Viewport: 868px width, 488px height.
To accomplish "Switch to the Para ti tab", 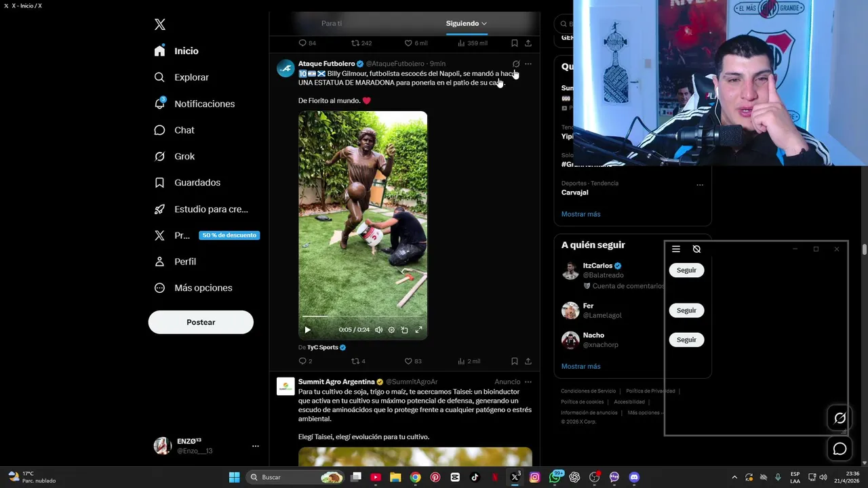I will pos(332,23).
